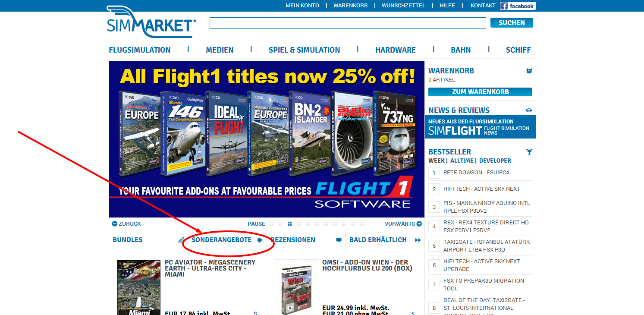The width and height of the screenshot is (644, 315).
Task: Click the paperclip icon on Bundles tab
Action: tap(181, 240)
